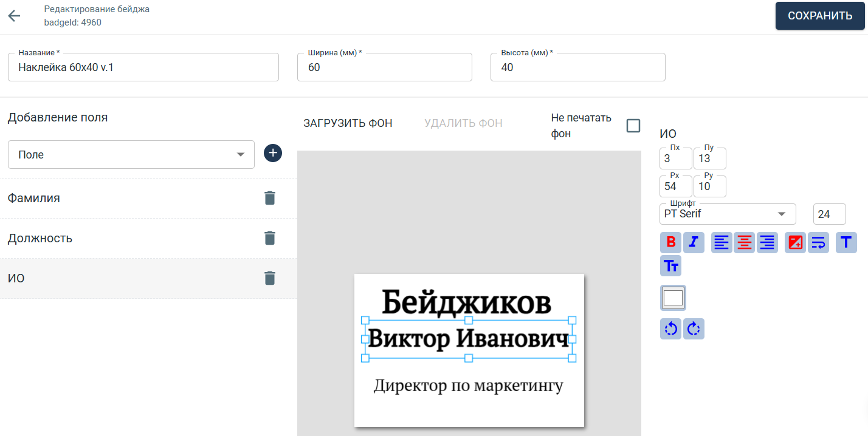Left-align the ИО field text
The width and height of the screenshot is (868, 436).
722,242
